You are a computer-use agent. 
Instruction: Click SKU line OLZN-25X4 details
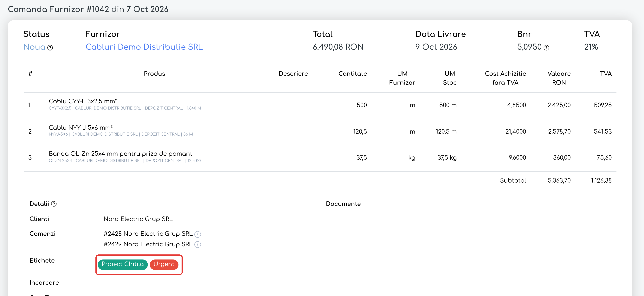[x=125, y=160]
